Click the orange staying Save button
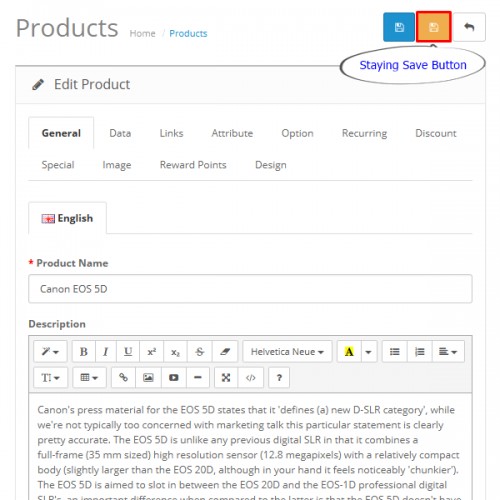500x500 pixels. [x=434, y=27]
